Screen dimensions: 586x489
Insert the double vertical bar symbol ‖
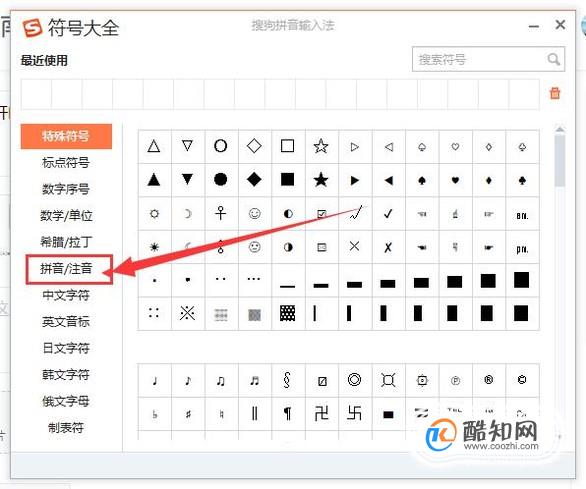point(255,413)
